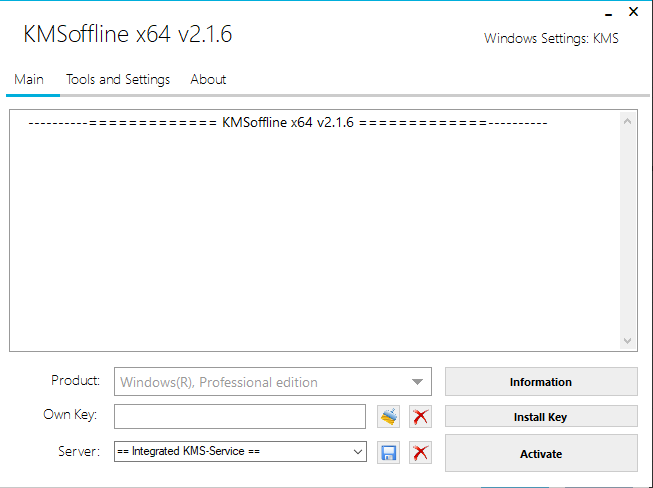The image size is (653, 488).
Task: Switch to the Main tab
Action: pyautogui.click(x=29, y=79)
